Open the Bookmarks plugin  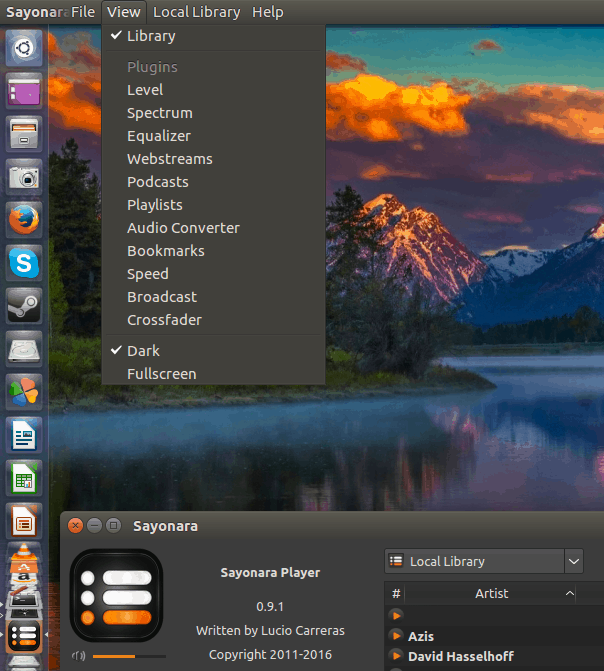click(x=214, y=251)
